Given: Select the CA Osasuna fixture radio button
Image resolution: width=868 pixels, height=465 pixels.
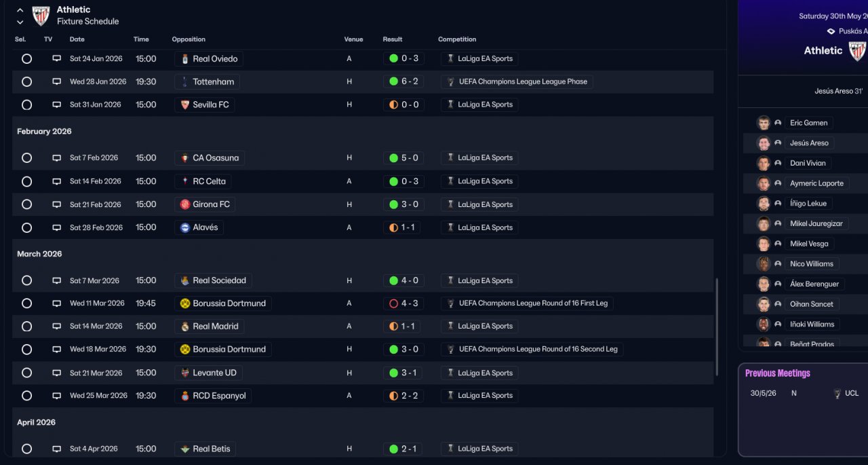Looking at the screenshot, I should [x=26, y=158].
